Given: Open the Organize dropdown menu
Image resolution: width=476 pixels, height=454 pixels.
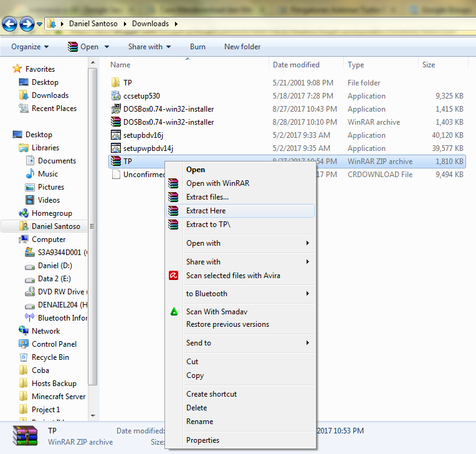Looking at the screenshot, I should (x=30, y=47).
